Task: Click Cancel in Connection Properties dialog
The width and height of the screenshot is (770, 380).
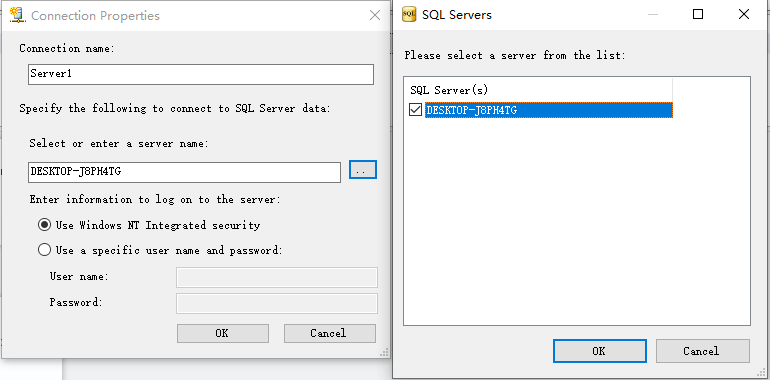Action: [330, 333]
